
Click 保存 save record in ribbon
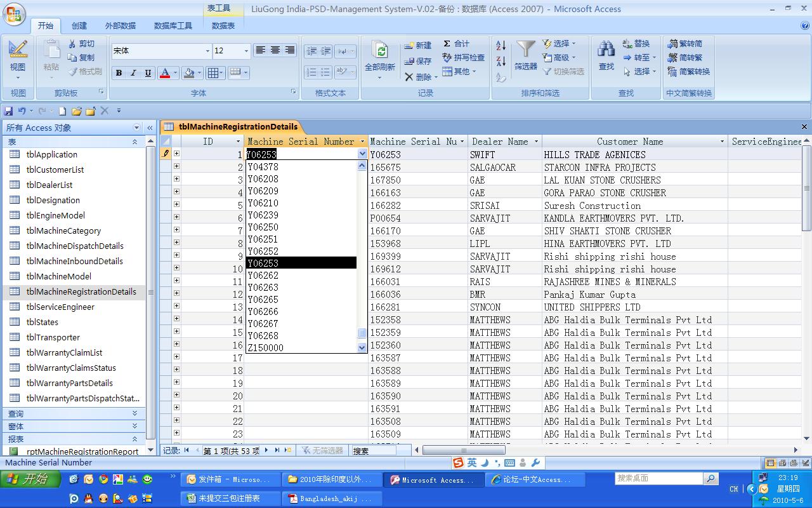pos(418,61)
